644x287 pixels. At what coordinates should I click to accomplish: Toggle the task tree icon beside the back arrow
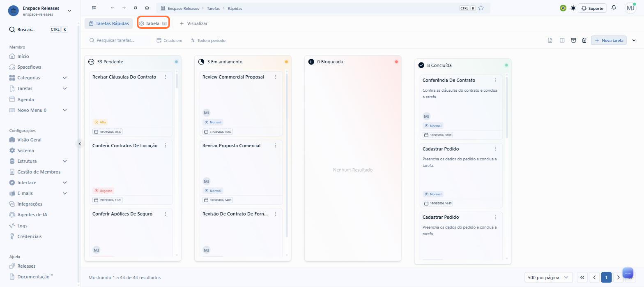[x=94, y=8]
